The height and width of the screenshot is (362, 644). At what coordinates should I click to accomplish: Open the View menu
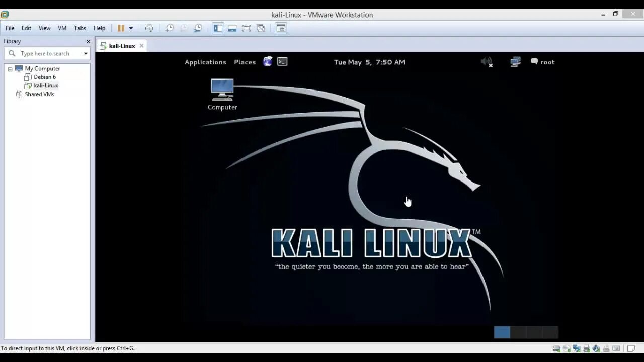coord(44,28)
